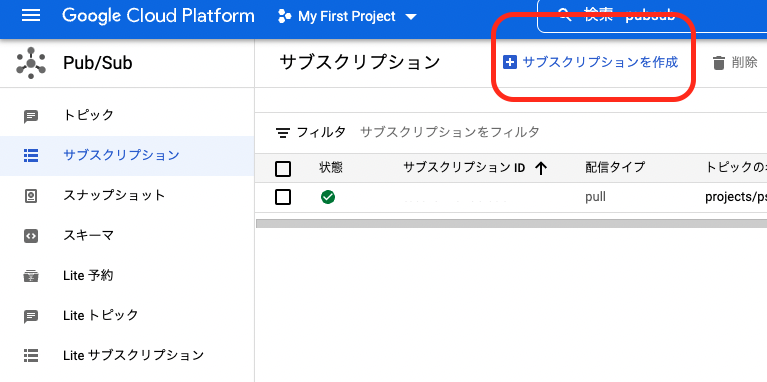Click the ascending sort arrow icon
The width and height of the screenshot is (767, 382).
coord(541,169)
